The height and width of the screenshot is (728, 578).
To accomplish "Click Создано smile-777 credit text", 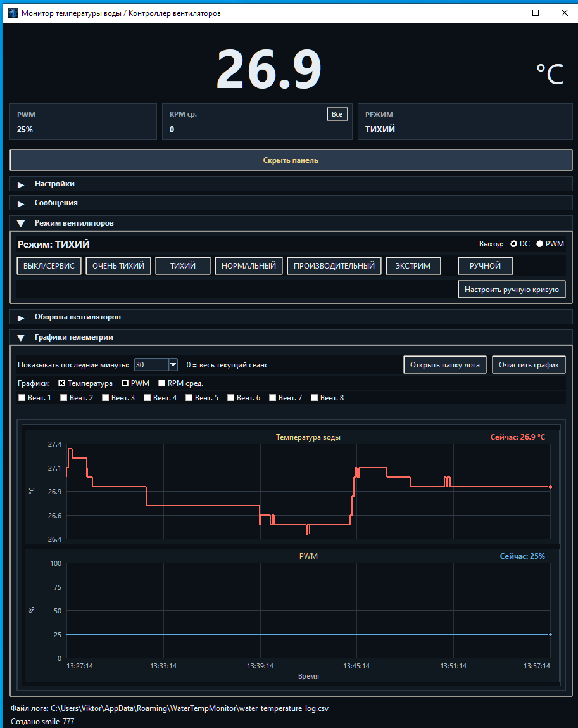I will (x=42, y=722).
